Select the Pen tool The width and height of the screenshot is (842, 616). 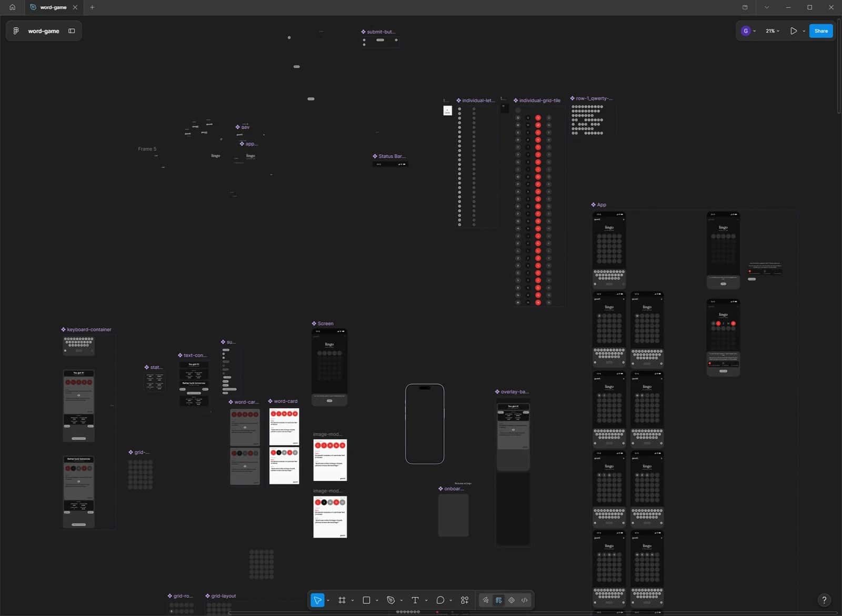point(391,600)
